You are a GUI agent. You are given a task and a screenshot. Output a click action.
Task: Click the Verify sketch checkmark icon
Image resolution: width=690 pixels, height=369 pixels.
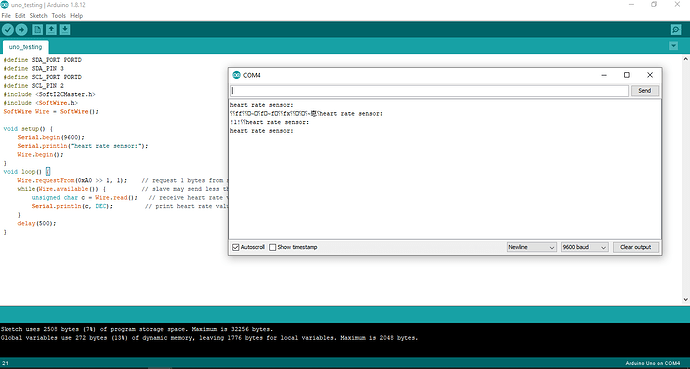(8, 29)
